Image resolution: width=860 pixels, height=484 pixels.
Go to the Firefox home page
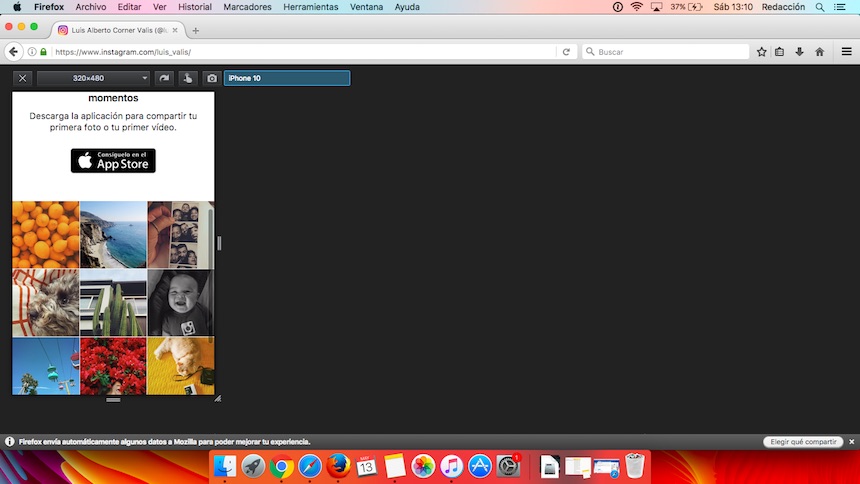(820, 52)
